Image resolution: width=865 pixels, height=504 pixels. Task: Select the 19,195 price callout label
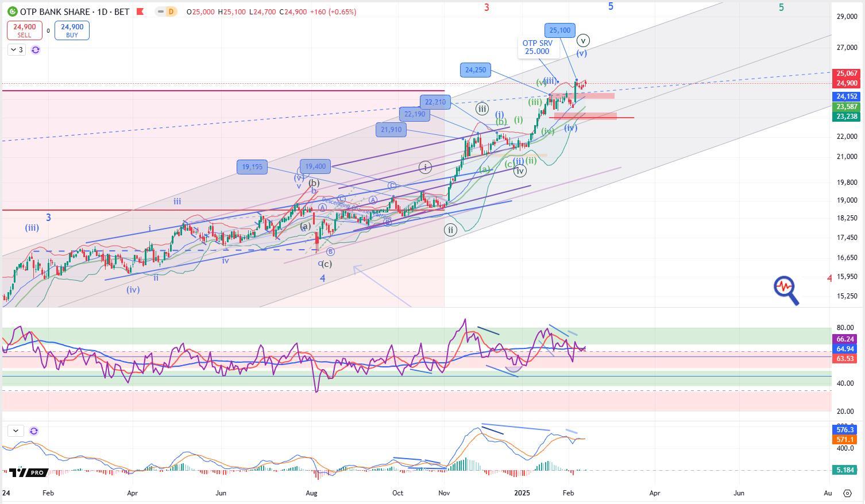[252, 167]
